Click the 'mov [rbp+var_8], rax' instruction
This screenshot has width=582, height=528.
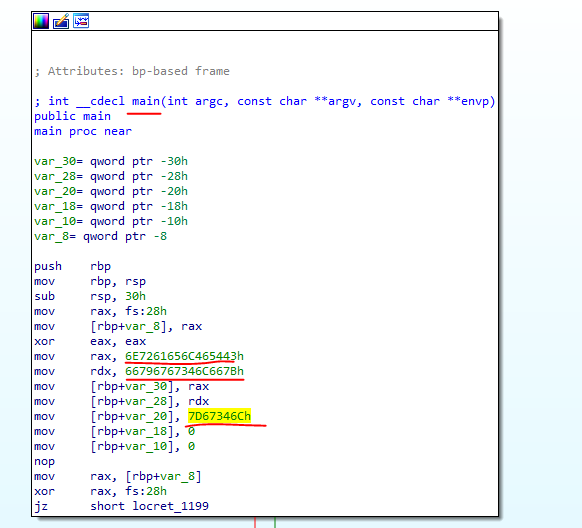(118, 327)
